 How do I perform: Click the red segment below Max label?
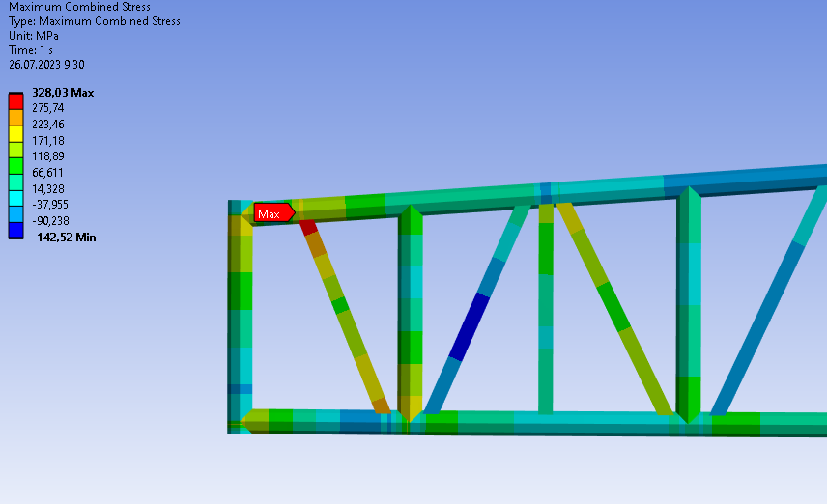point(308,227)
